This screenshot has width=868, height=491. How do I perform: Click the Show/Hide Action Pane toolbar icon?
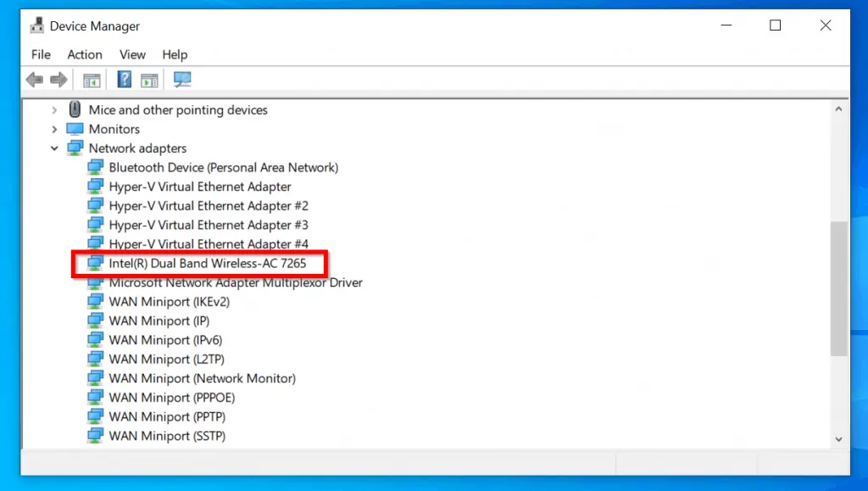[x=149, y=79]
